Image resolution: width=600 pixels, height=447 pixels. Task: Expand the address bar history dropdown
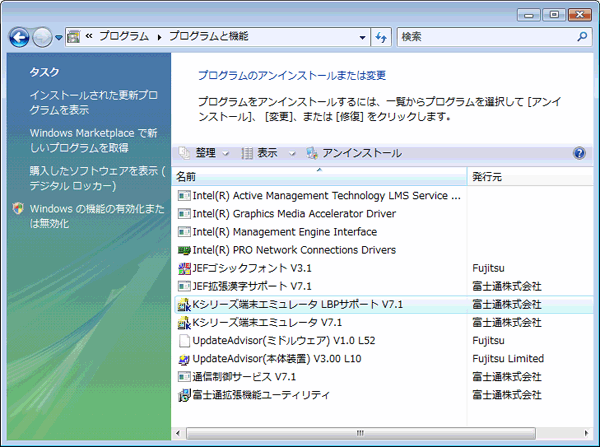(x=362, y=37)
